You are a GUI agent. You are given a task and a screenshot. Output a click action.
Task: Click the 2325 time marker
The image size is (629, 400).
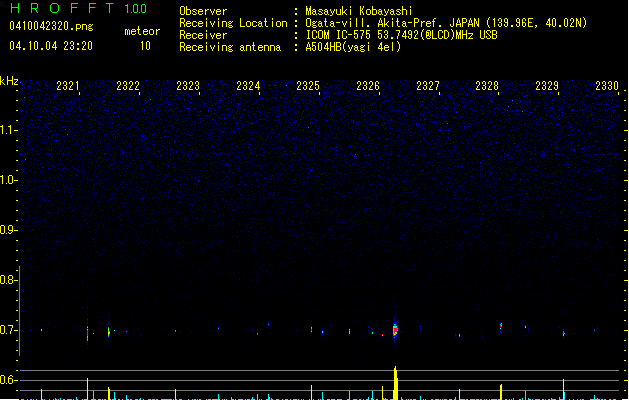(x=308, y=86)
